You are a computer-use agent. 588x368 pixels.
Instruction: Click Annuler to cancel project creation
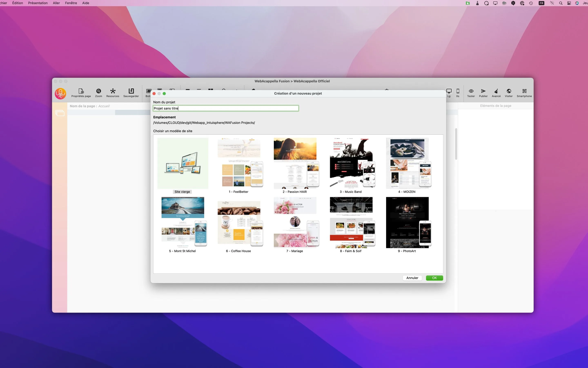coord(412,278)
